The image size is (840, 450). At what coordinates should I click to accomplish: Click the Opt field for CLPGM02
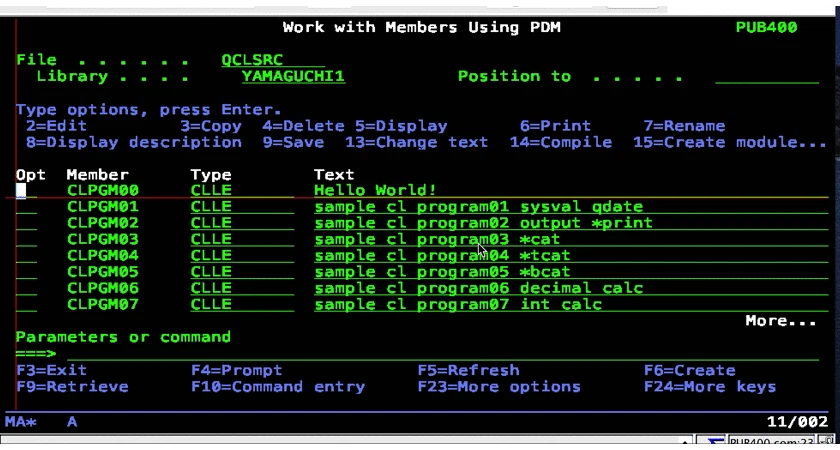(x=26, y=223)
